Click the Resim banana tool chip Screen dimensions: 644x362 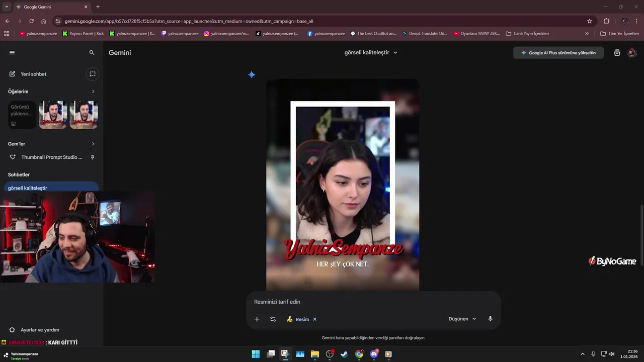point(298,319)
